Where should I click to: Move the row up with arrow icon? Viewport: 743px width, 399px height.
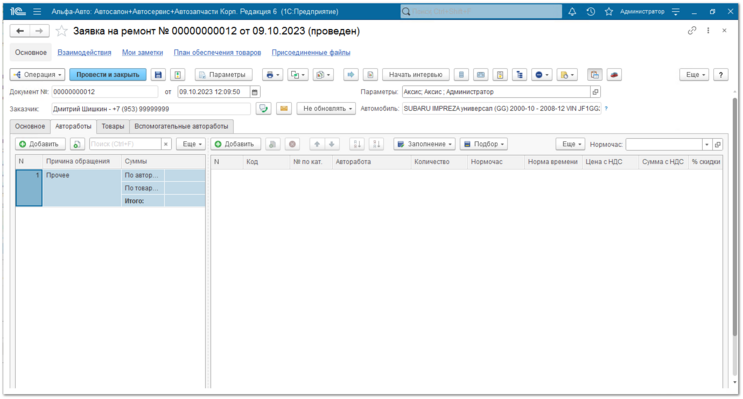point(317,144)
